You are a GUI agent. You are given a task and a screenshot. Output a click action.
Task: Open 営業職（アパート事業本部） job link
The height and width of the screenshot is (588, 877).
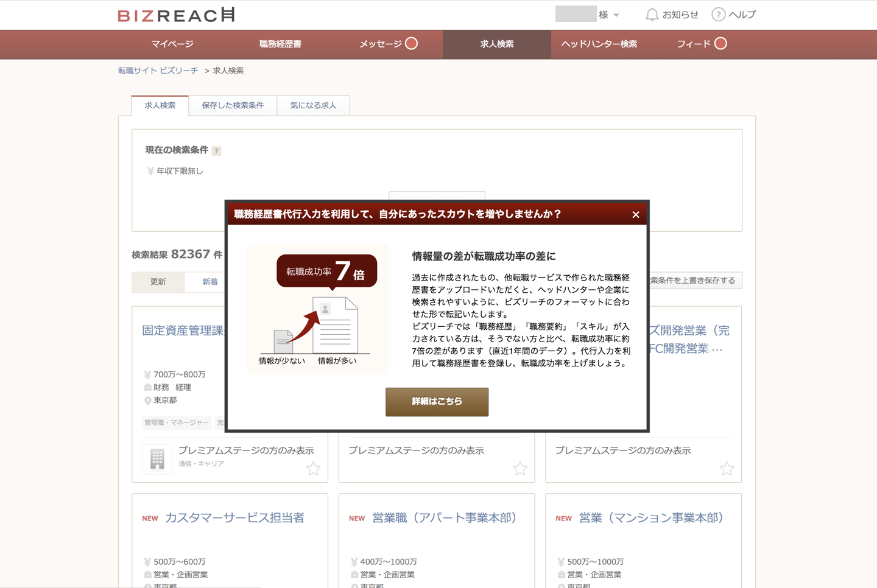[445, 518]
